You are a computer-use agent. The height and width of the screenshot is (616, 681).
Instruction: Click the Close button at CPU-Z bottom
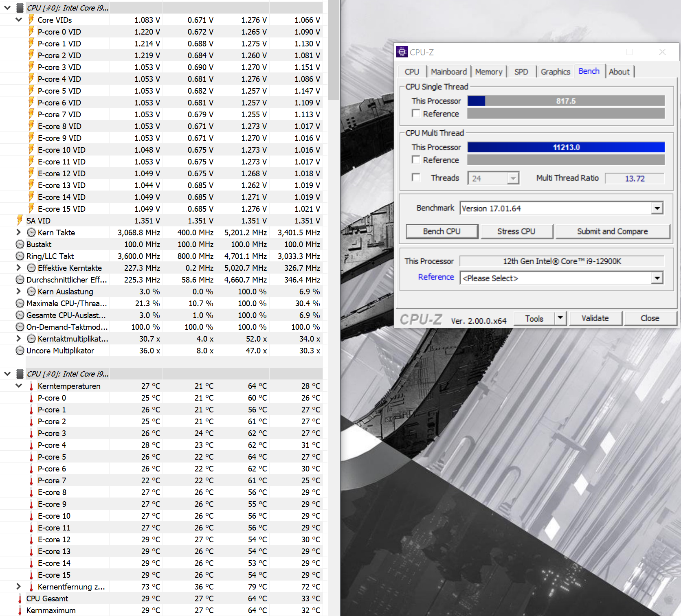pyautogui.click(x=650, y=318)
